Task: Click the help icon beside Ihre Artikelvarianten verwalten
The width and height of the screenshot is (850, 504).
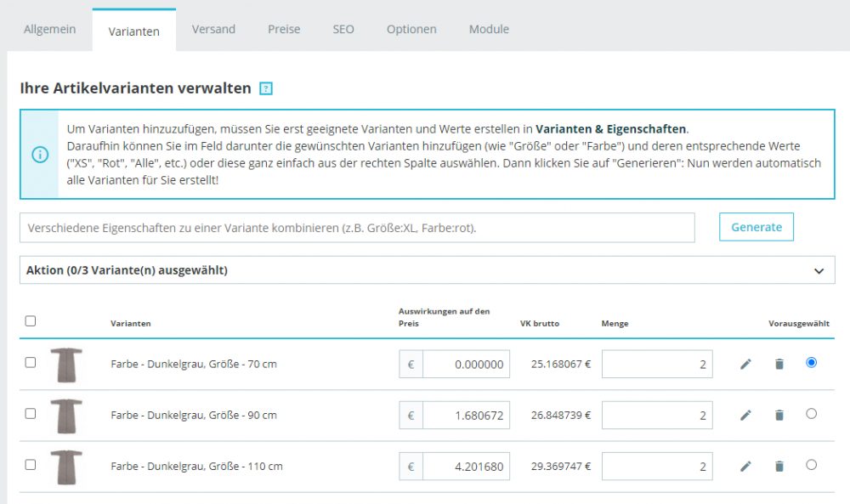Action: click(266, 88)
